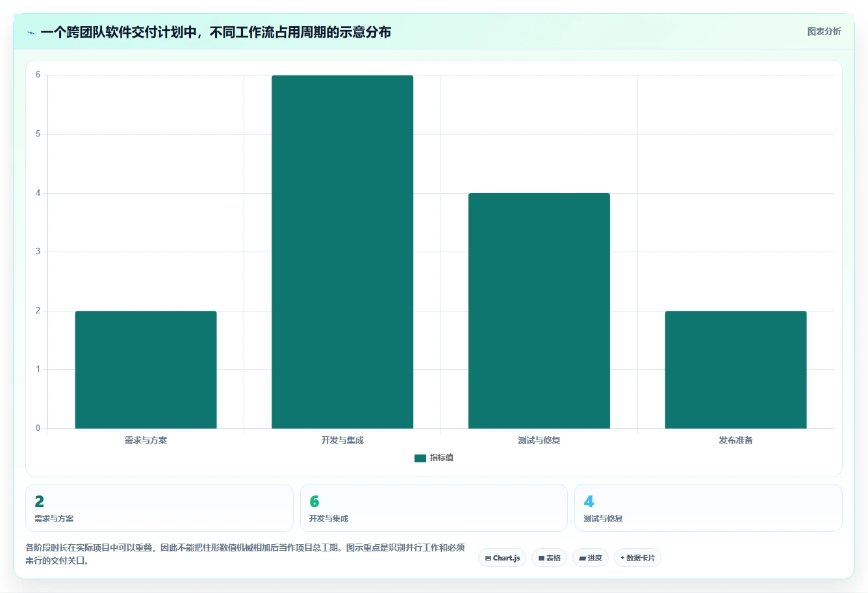Click the large number 4 in the stat card
Image resolution: width=868 pixels, height=593 pixels.
point(589,501)
